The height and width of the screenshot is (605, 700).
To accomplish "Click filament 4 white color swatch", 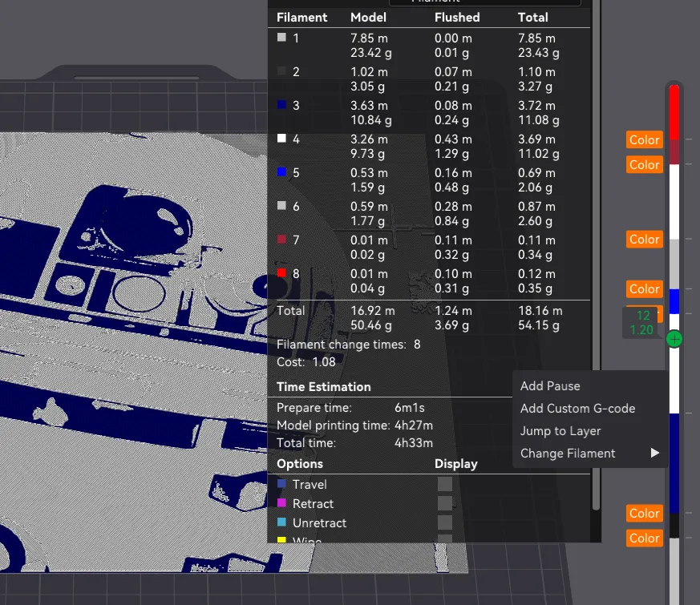I will point(281,139).
